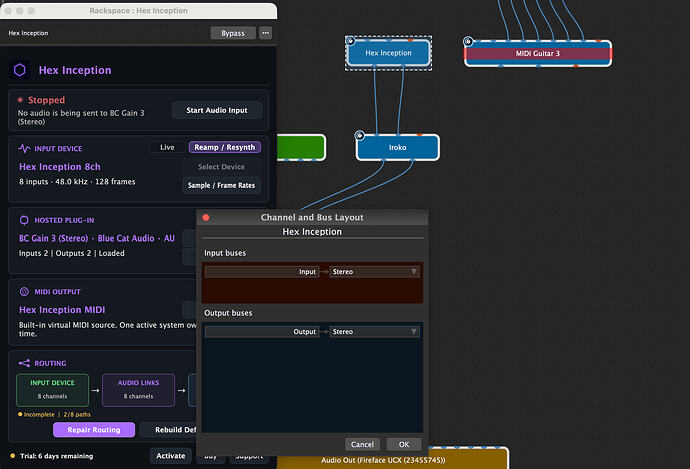
Task: Click the Incomplete 2/8 paths status
Action: pos(55,414)
